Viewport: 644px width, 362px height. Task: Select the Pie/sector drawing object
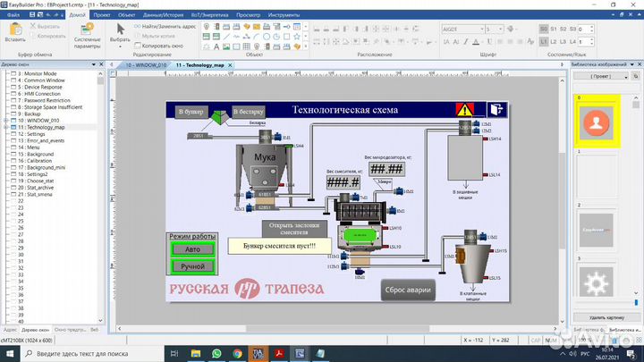[x=276, y=37]
